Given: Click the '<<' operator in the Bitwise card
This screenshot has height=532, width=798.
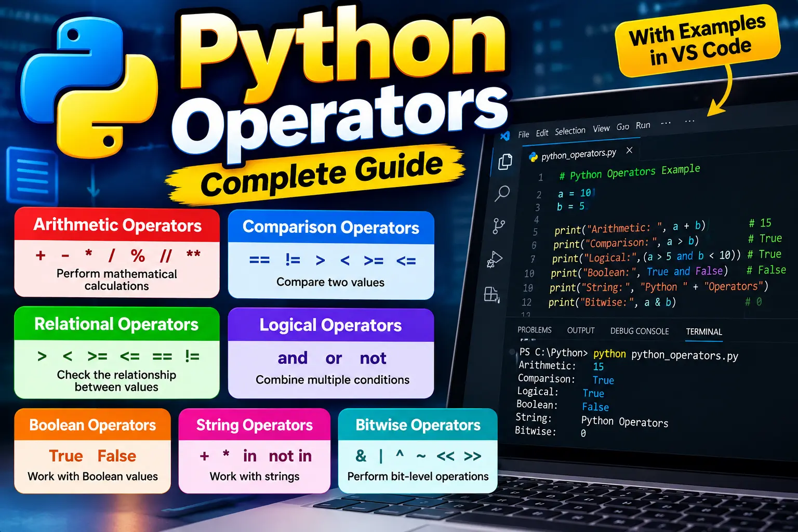Looking at the screenshot, I should pos(445,456).
